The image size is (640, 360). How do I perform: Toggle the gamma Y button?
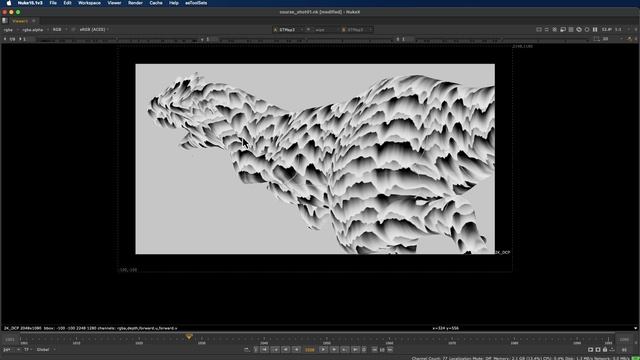click(398, 39)
